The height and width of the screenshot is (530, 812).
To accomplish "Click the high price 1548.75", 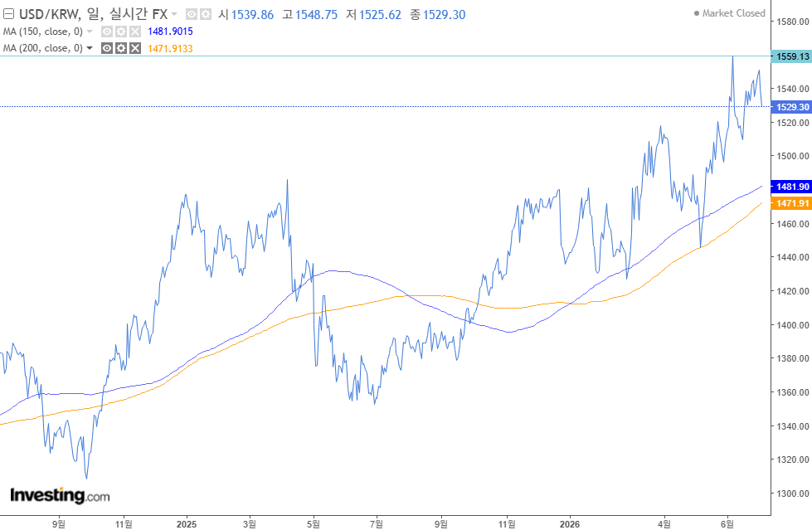I will pyautogui.click(x=316, y=14).
